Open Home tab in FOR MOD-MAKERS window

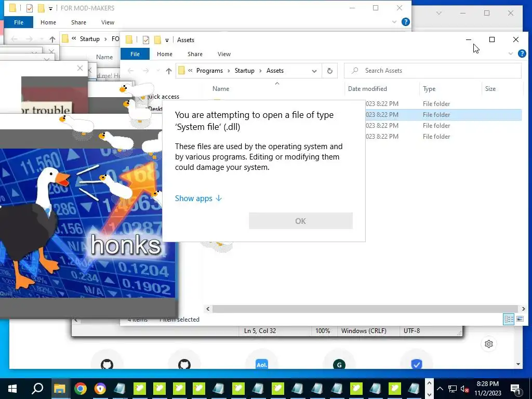pos(48,22)
